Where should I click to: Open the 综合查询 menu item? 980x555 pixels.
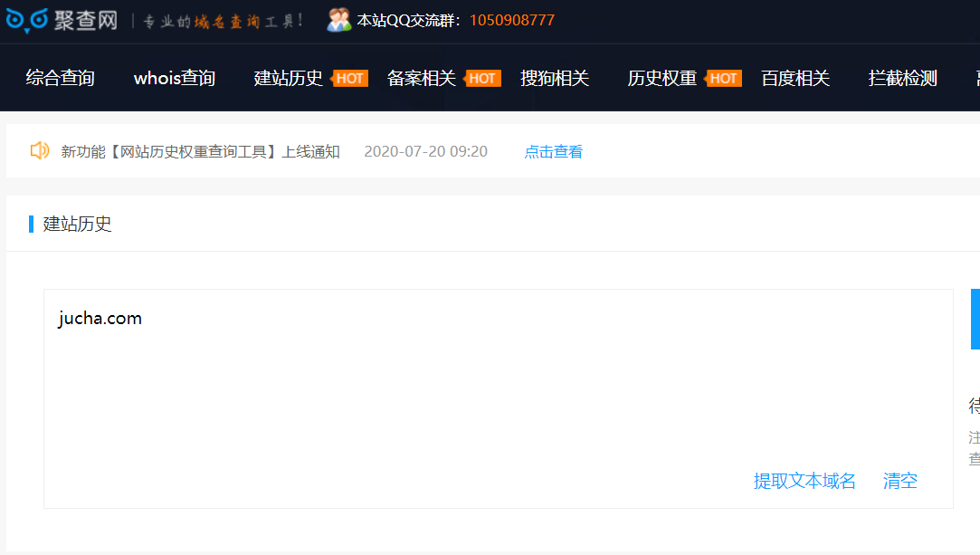click(59, 79)
